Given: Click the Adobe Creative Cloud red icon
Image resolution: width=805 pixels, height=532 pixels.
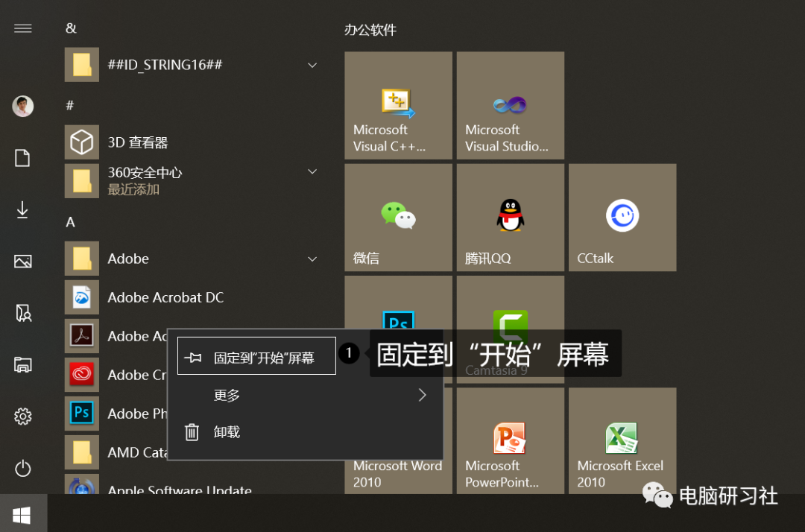Looking at the screenshot, I should point(82,375).
